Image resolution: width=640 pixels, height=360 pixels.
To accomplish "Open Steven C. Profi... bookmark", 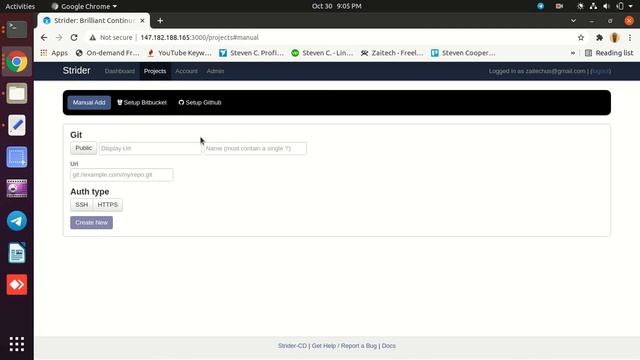I will coord(251,53).
